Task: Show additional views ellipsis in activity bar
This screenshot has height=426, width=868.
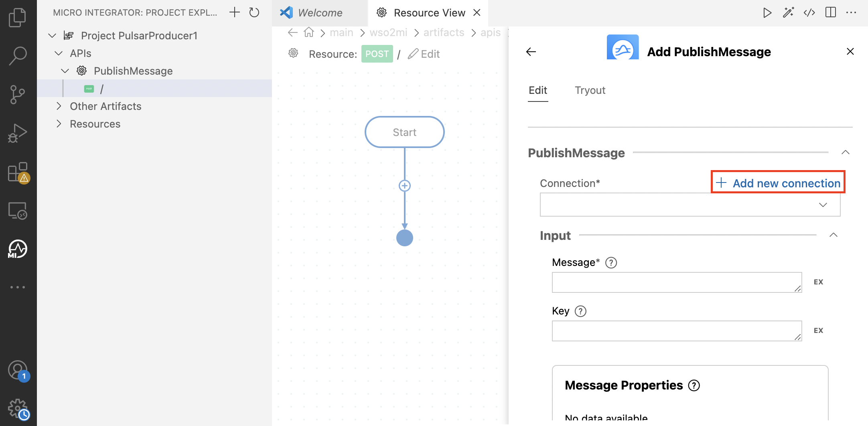Action: [18, 287]
